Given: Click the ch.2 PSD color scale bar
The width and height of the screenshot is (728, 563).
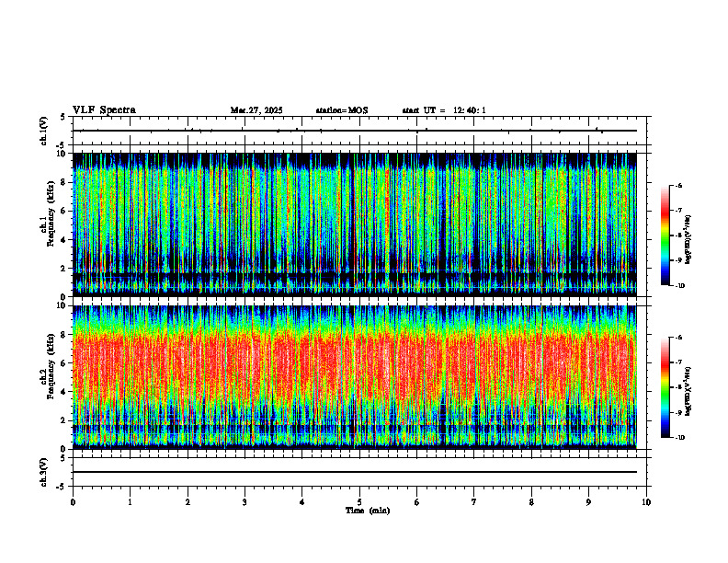Looking at the screenshot, I should point(665,387).
